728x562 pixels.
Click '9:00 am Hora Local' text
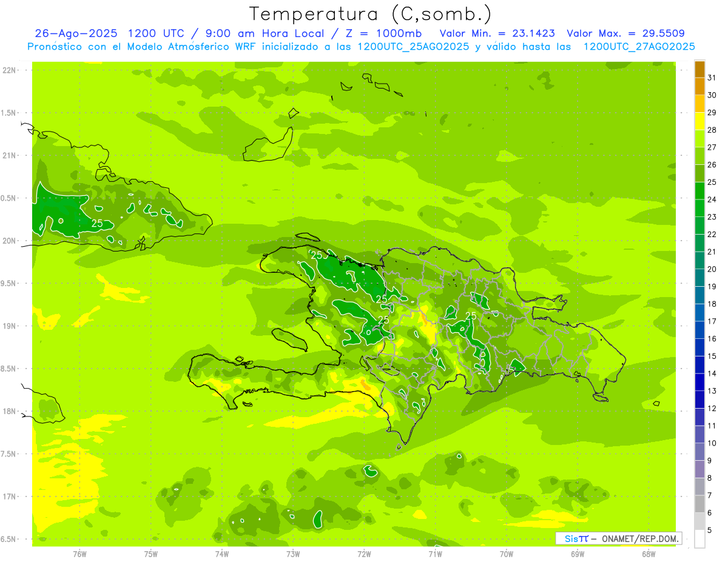point(264,33)
